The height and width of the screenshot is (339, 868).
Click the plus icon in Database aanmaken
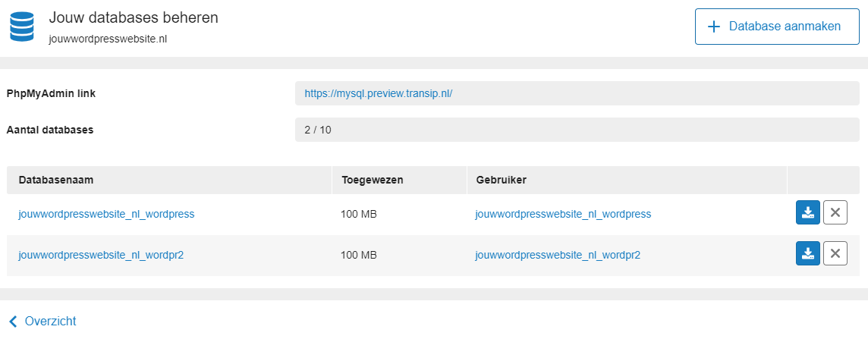point(714,27)
